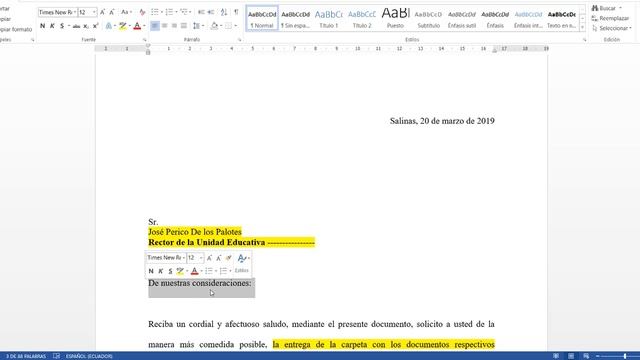Sort the selected text A to Z

click(x=224, y=12)
